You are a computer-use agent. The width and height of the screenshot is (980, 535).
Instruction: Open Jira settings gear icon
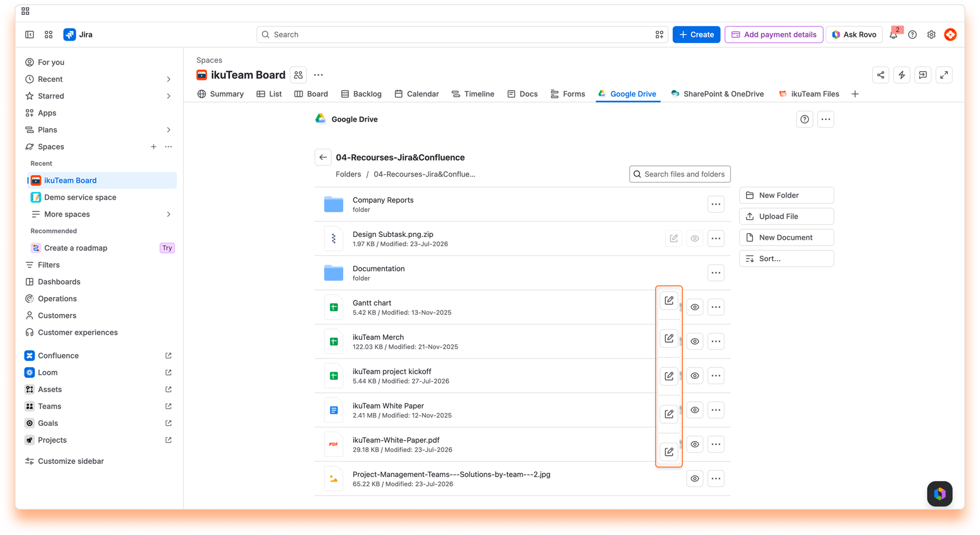(931, 35)
